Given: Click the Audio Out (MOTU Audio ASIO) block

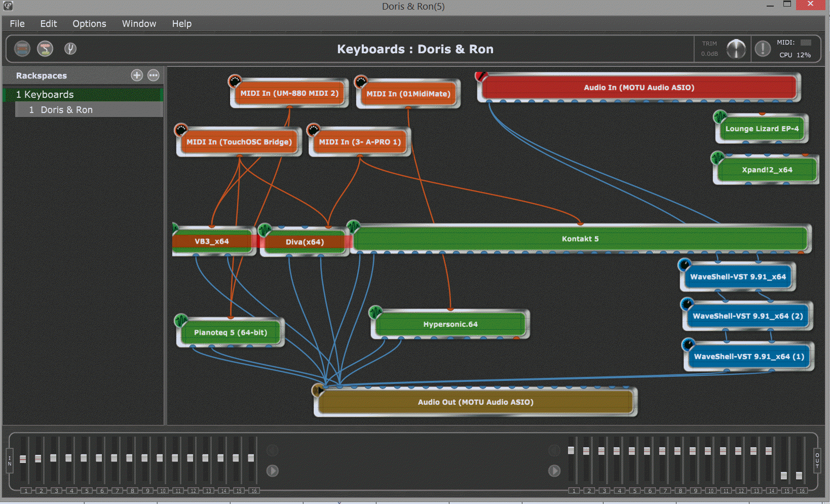Looking at the screenshot, I should click(x=475, y=402).
